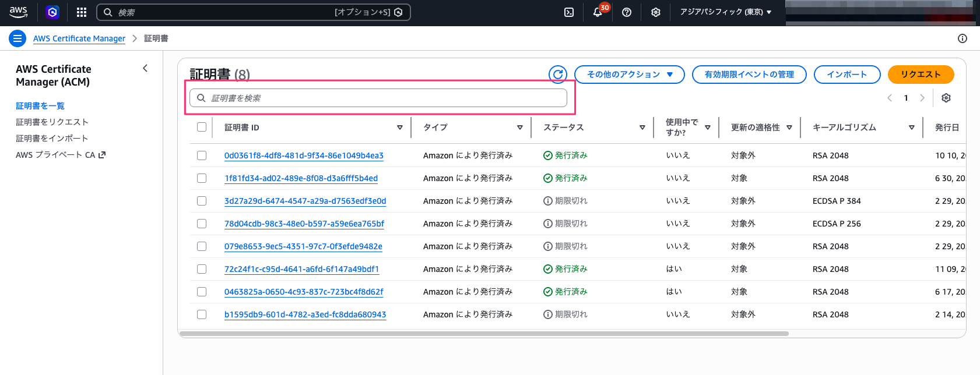The image size is (980, 375).
Task: Tick checkbox for certificate 72c24f1c
Action: 202,269
